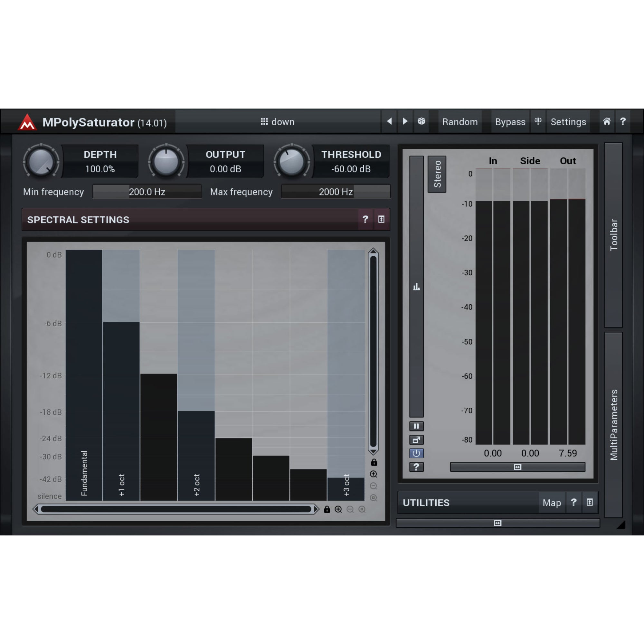This screenshot has height=644, width=644.
Task: Open the Toolbar side tab
Action: [613, 235]
